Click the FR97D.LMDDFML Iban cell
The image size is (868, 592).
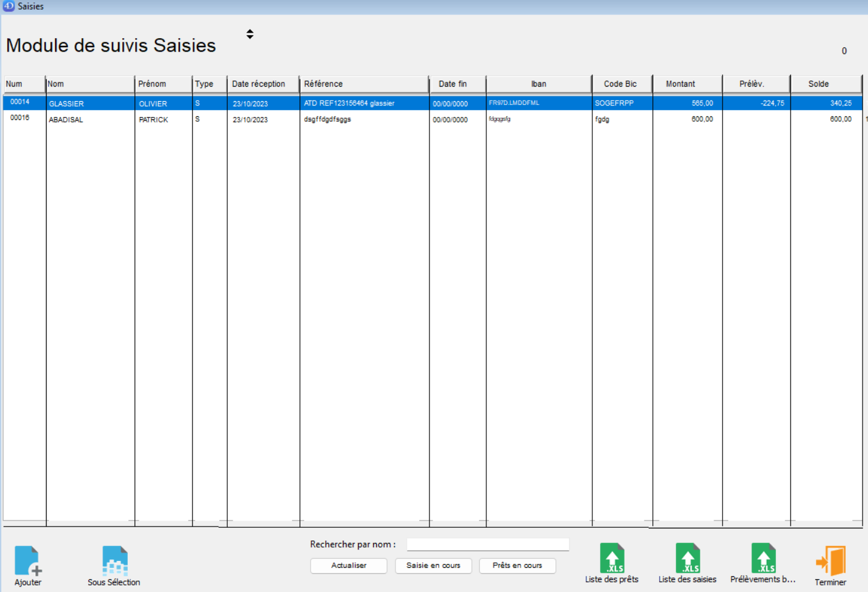coord(514,103)
